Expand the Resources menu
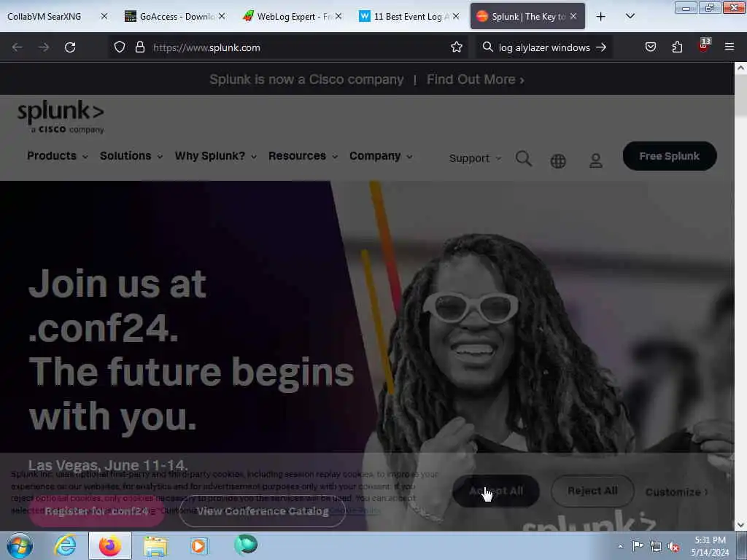The image size is (747, 560). point(303,156)
